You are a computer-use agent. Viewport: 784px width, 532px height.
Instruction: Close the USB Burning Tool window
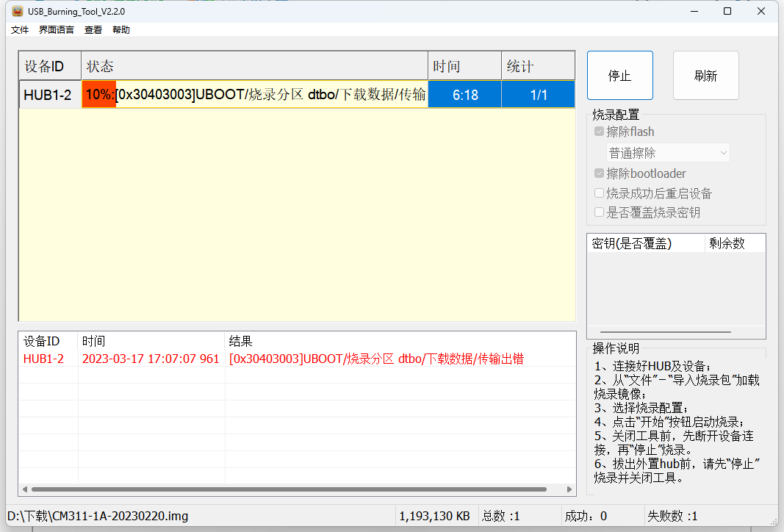point(761,11)
